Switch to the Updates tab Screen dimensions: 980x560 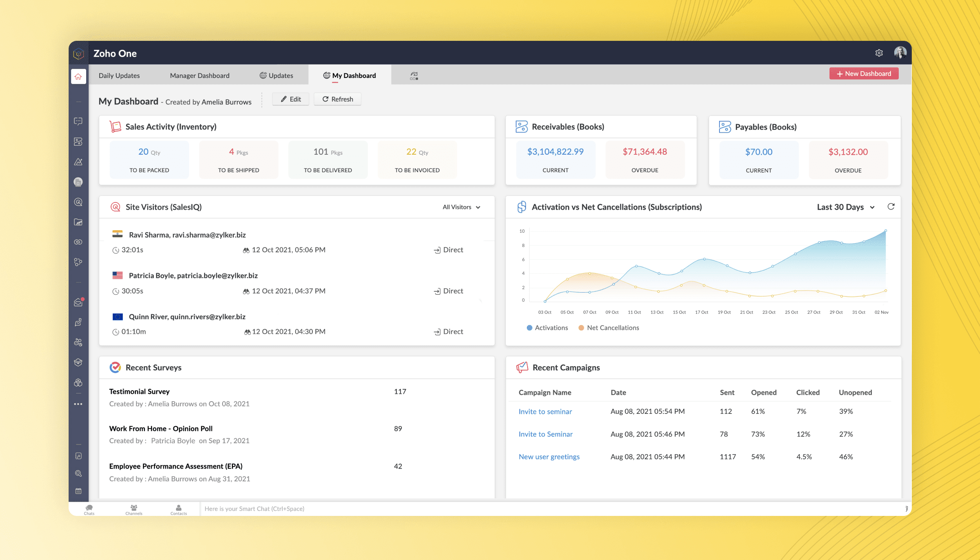click(276, 76)
